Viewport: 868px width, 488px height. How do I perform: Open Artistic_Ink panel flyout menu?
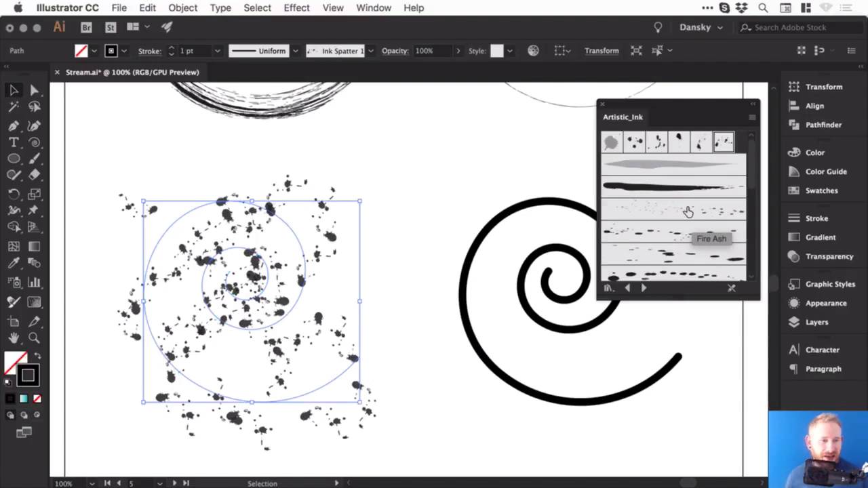tap(751, 117)
